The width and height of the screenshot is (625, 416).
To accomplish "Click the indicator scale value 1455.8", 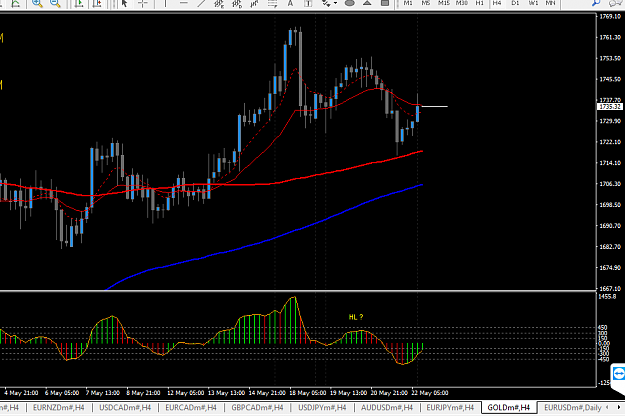I will tap(607, 296).
